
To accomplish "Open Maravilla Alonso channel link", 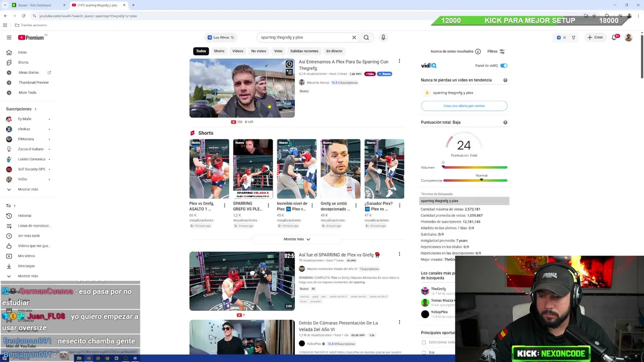I will click(x=317, y=83).
